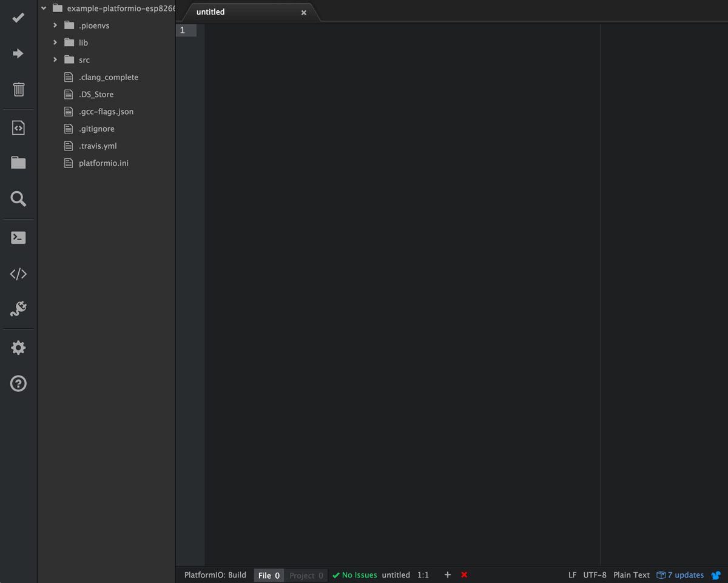Click the UTF-8 encoding selector

[595, 575]
